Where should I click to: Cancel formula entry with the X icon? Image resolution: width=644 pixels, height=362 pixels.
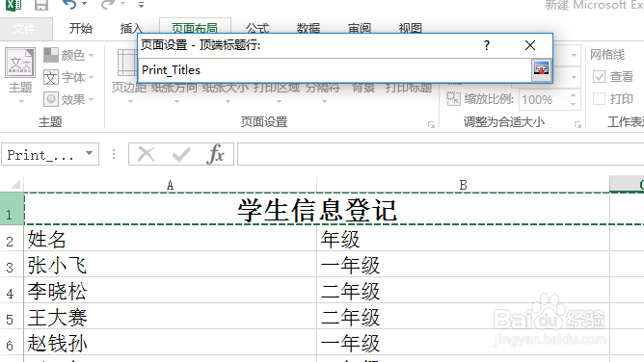pyautogui.click(x=147, y=155)
